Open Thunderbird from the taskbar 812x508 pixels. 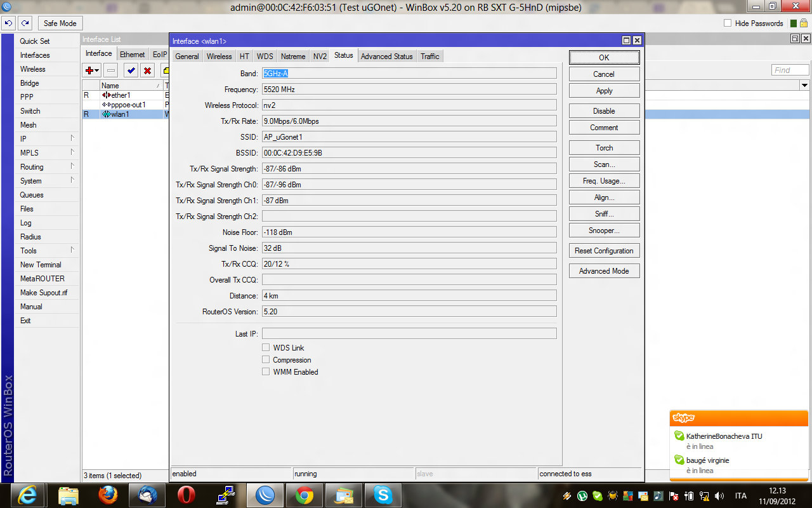(147, 495)
